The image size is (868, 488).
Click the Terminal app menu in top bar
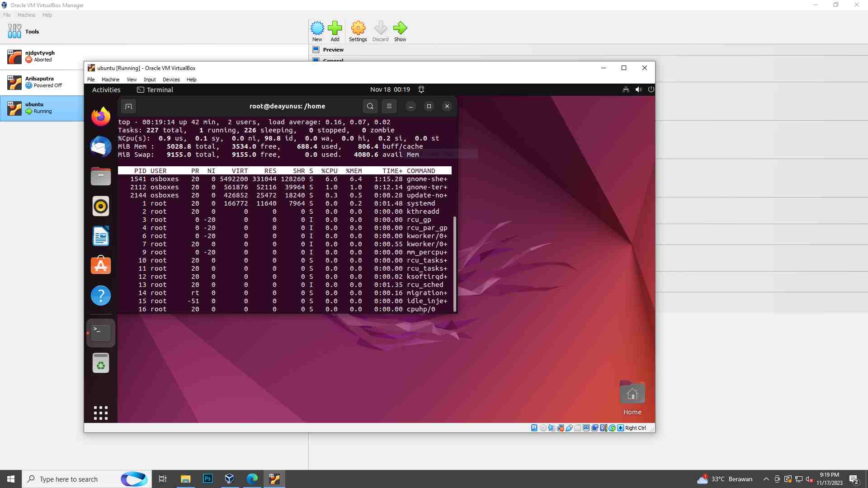pos(155,90)
